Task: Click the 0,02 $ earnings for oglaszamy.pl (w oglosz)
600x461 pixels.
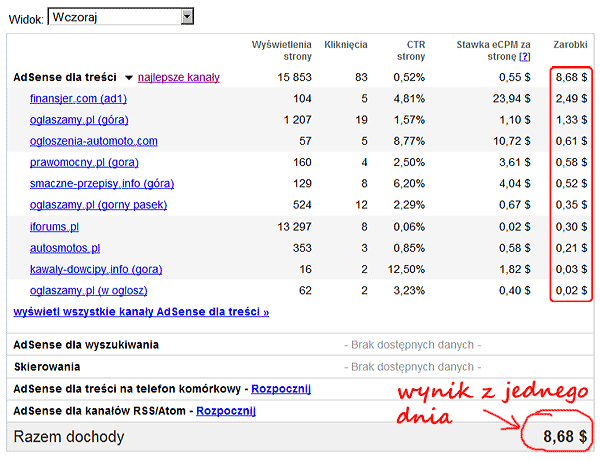Action: tap(571, 291)
